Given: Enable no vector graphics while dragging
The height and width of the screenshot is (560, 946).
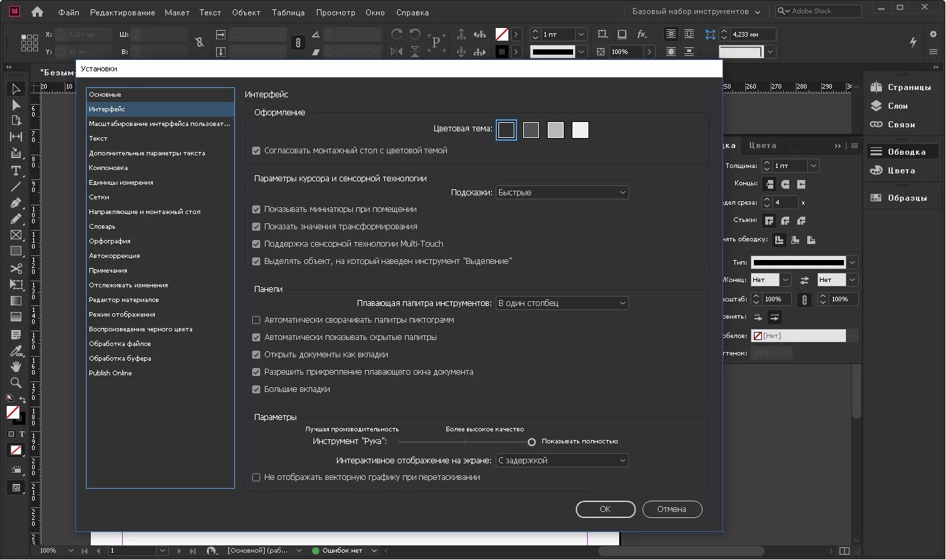Looking at the screenshot, I should 256,477.
